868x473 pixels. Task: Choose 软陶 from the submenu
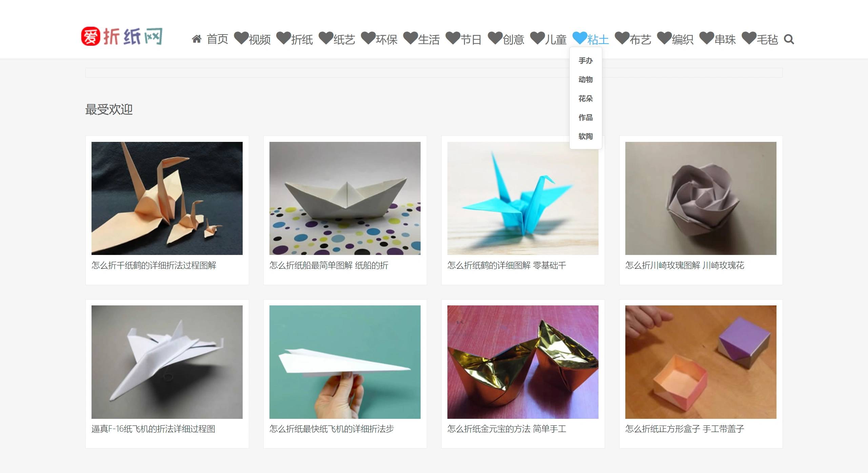pyautogui.click(x=586, y=136)
